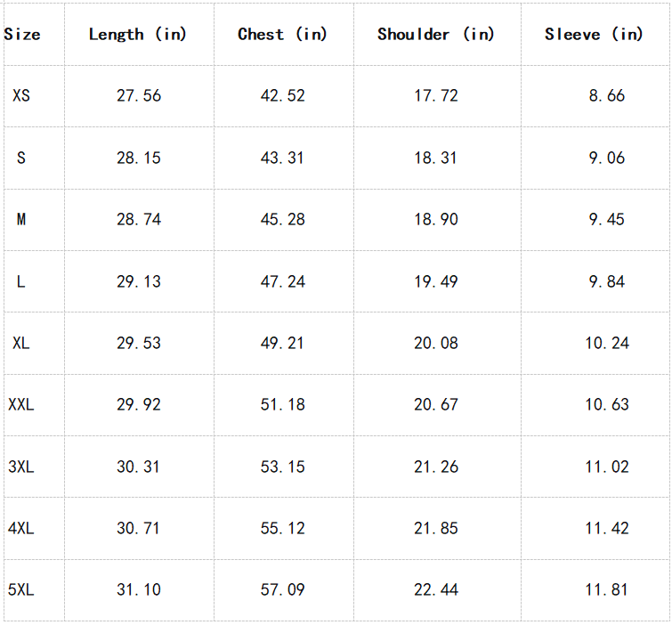Click sleeve value 9.84 for L
This screenshot has height=625, width=672.
pyautogui.click(x=607, y=281)
